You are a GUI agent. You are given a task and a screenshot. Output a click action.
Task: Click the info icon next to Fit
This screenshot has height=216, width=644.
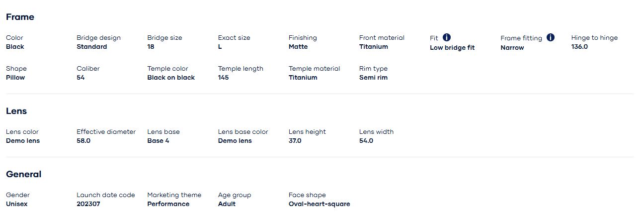(x=447, y=37)
